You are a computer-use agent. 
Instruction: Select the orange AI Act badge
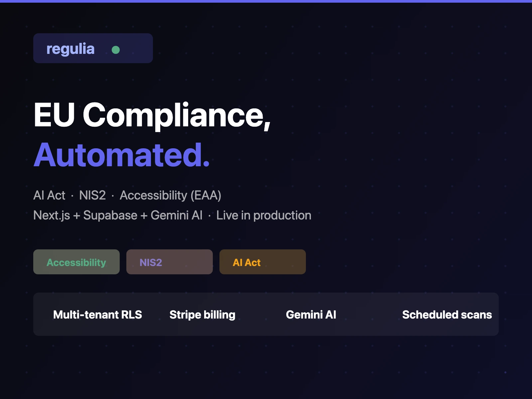tap(262, 262)
